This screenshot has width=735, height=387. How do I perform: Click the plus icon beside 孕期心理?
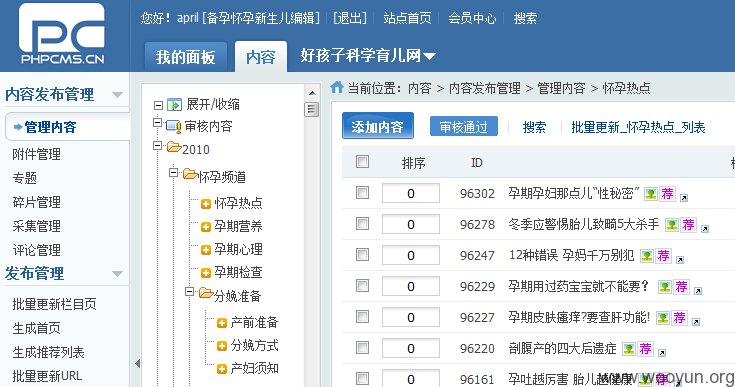click(206, 250)
